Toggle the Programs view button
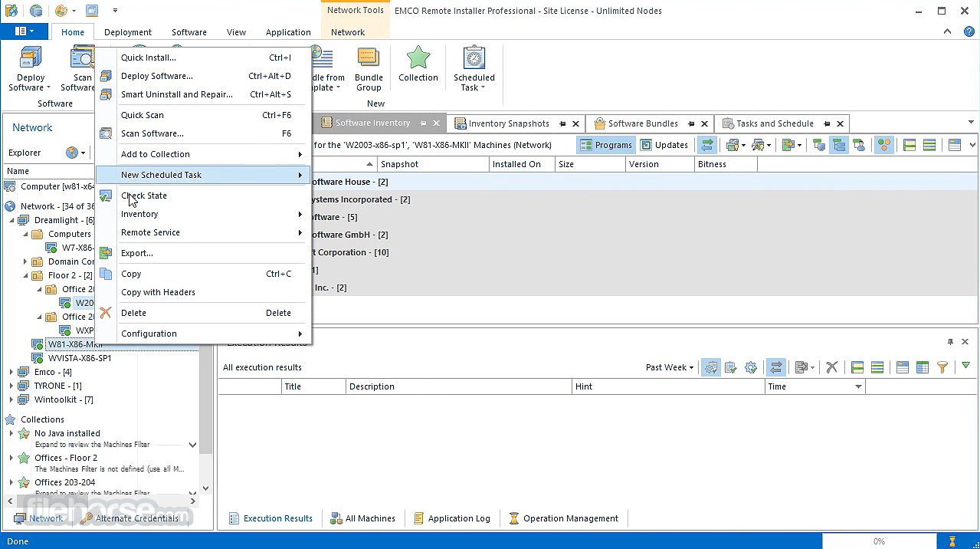Viewport: 980px width, 549px height. [606, 145]
